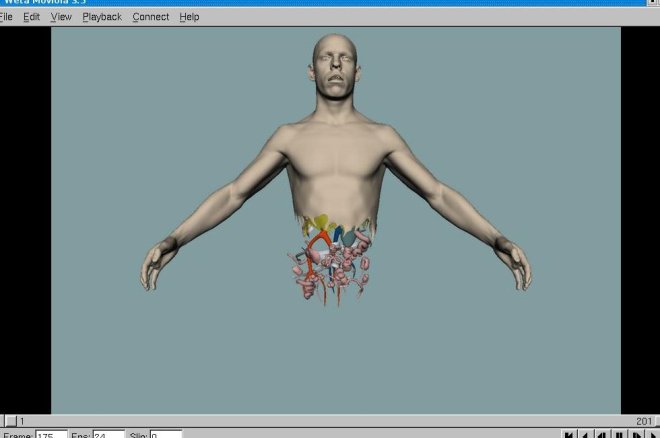The image size is (660, 438).
Task: Open the Connect menu
Action: pyautogui.click(x=151, y=17)
